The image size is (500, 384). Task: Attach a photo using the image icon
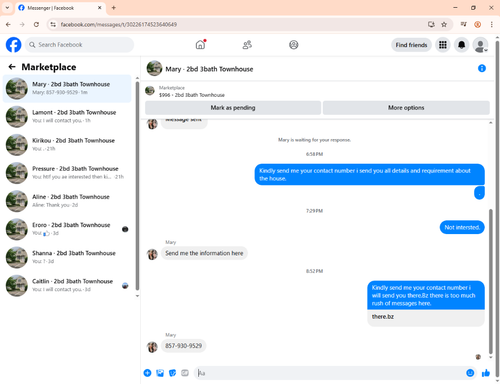pyautogui.click(x=160, y=373)
